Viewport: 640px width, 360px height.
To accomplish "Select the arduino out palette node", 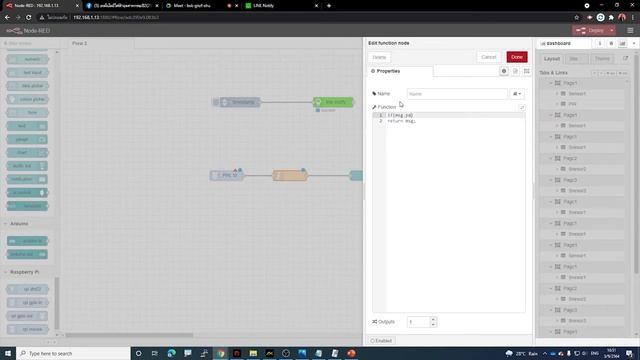I will pos(27,254).
